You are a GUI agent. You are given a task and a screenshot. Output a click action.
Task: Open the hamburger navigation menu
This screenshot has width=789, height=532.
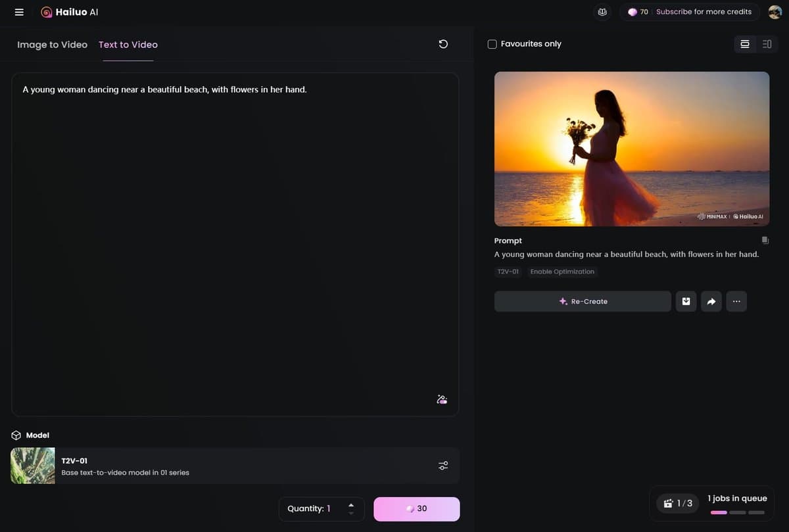18,11
